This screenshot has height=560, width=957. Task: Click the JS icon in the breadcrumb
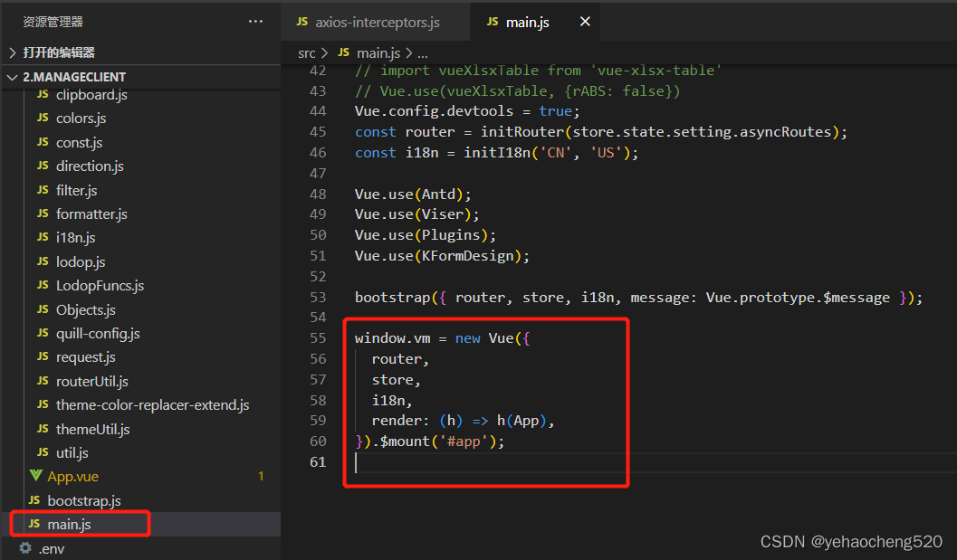pos(344,52)
